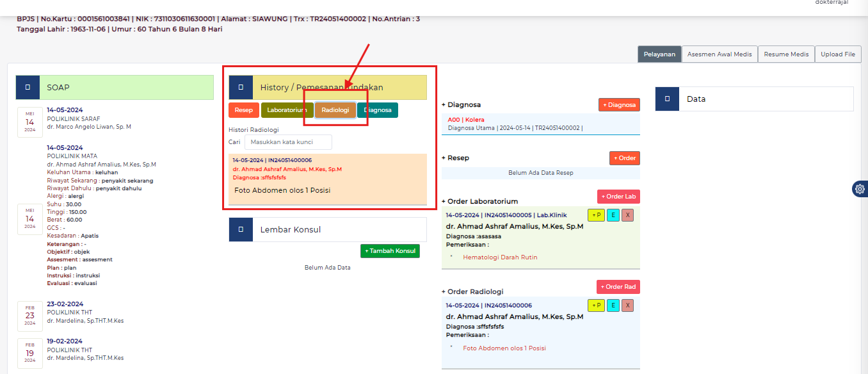The width and height of the screenshot is (868, 374).
Task: Click the cyan E button on radiology order
Action: click(613, 305)
